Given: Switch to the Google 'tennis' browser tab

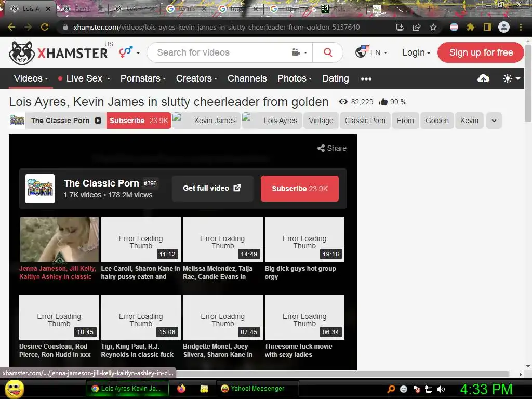Looking at the screenshot, I should coord(187,9).
